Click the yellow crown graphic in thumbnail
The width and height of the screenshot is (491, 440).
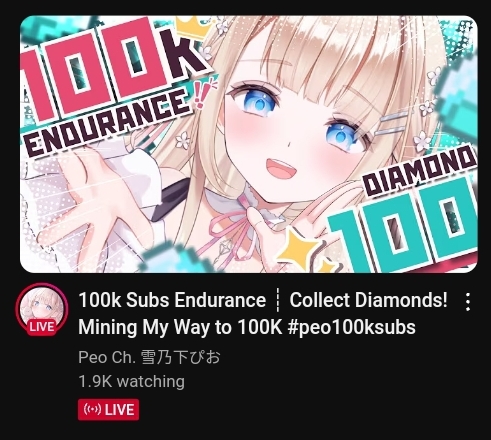coord(191,27)
